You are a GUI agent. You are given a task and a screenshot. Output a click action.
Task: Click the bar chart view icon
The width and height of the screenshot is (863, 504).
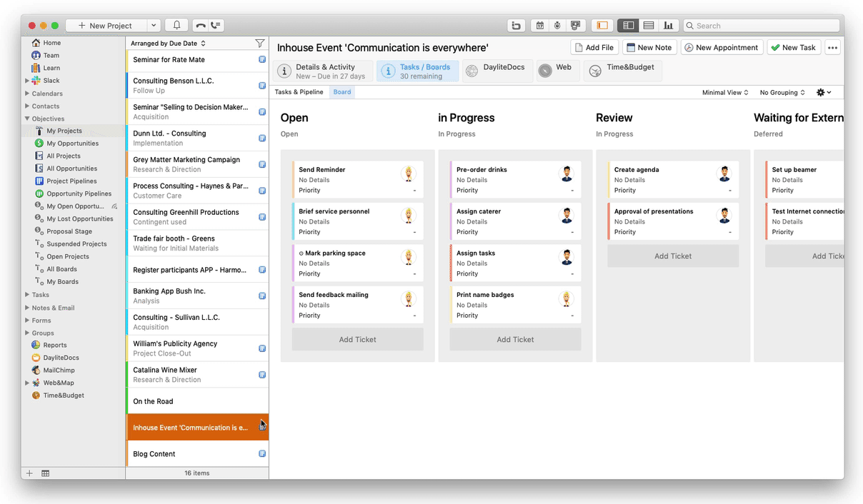[x=669, y=26]
